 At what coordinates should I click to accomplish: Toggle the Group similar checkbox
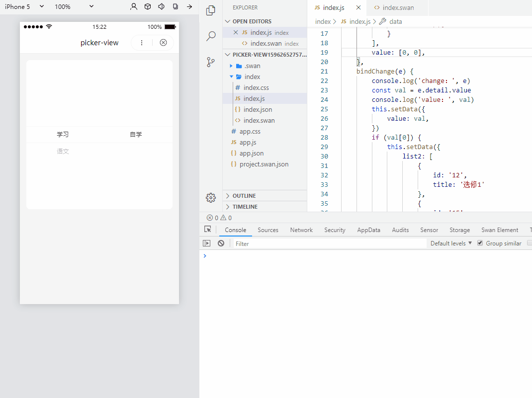[480, 243]
